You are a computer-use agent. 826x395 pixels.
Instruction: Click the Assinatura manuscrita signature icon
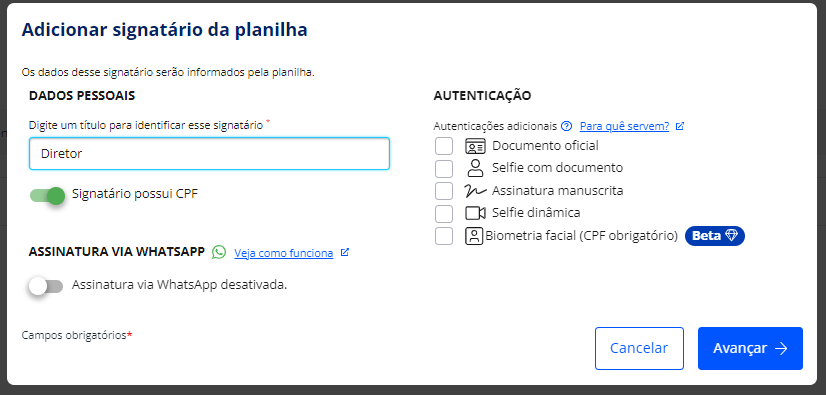pos(475,191)
